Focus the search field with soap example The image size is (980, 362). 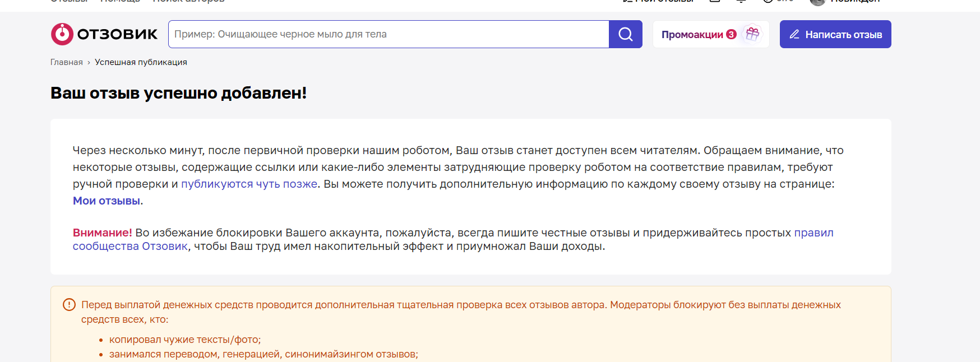pos(389,34)
